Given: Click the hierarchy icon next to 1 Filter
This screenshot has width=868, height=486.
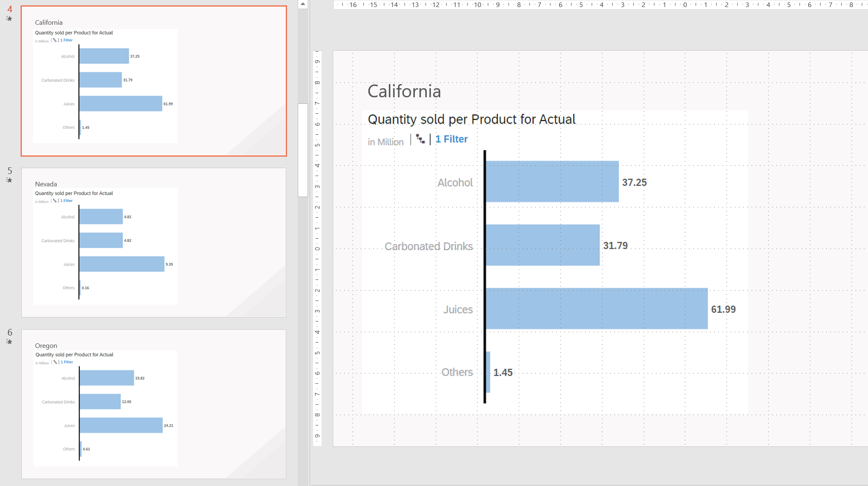Looking at the screenshot, I should pos(420,139).
